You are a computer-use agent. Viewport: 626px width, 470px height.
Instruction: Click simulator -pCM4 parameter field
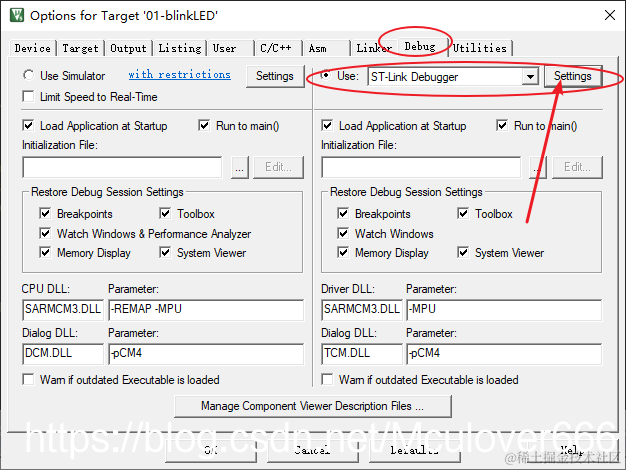point(206,354)
